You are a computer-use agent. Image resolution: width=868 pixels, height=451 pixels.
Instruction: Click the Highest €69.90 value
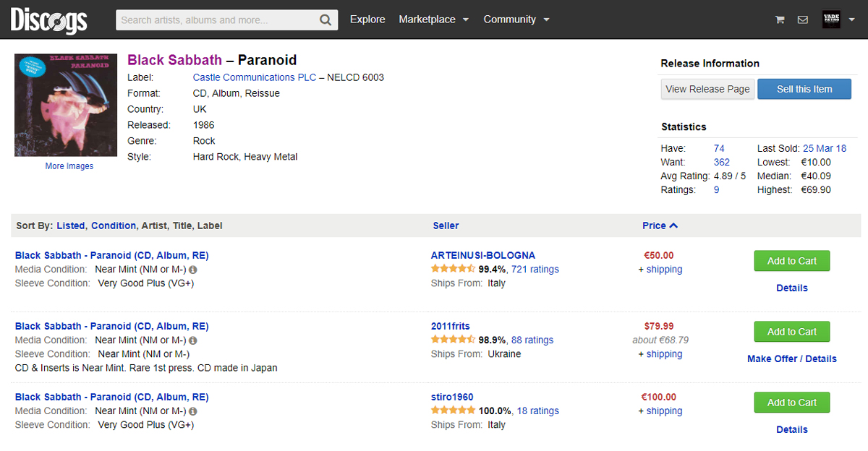[x=816, y=189]
